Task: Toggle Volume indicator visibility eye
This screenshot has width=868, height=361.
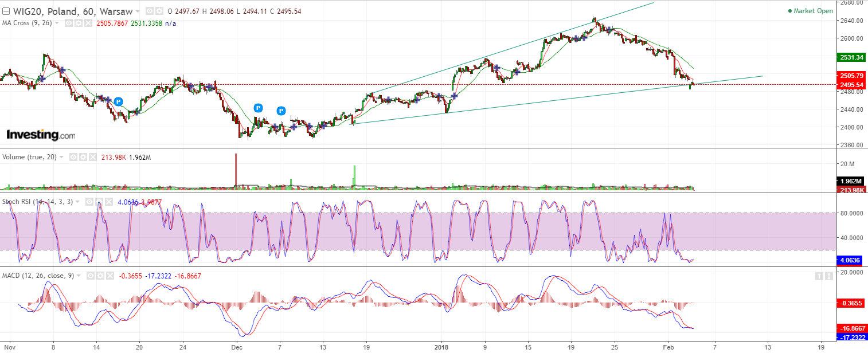Action: 73,157
